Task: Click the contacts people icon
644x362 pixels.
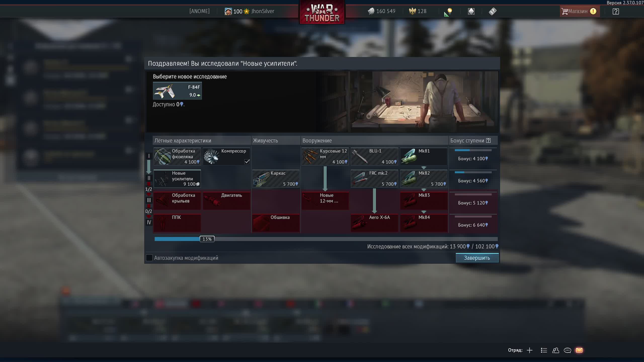Action: click(555, 350)
